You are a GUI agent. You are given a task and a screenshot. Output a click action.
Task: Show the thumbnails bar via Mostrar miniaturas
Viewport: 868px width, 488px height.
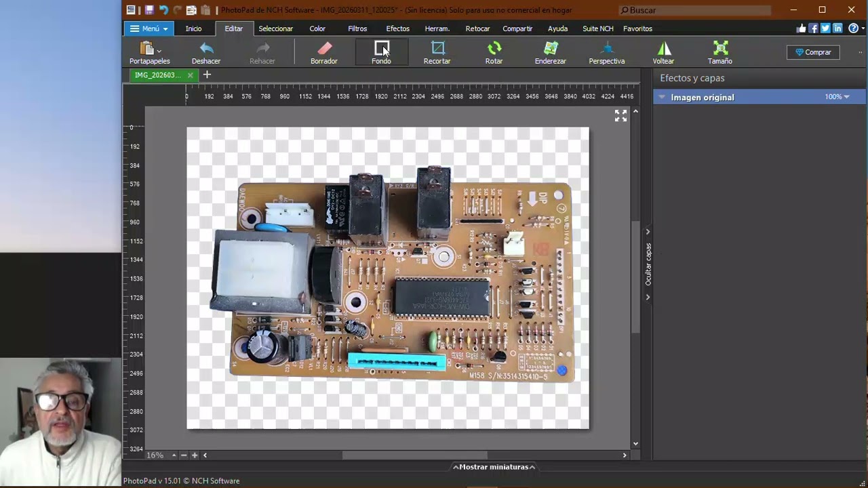(494, 467)
